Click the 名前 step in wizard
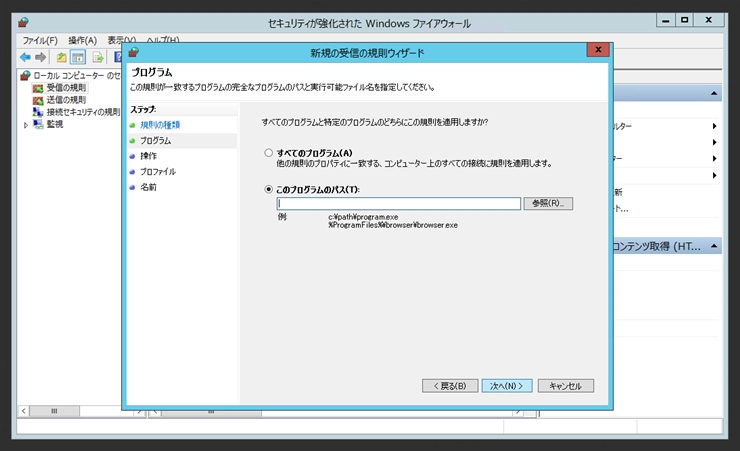 pos(148,187)
